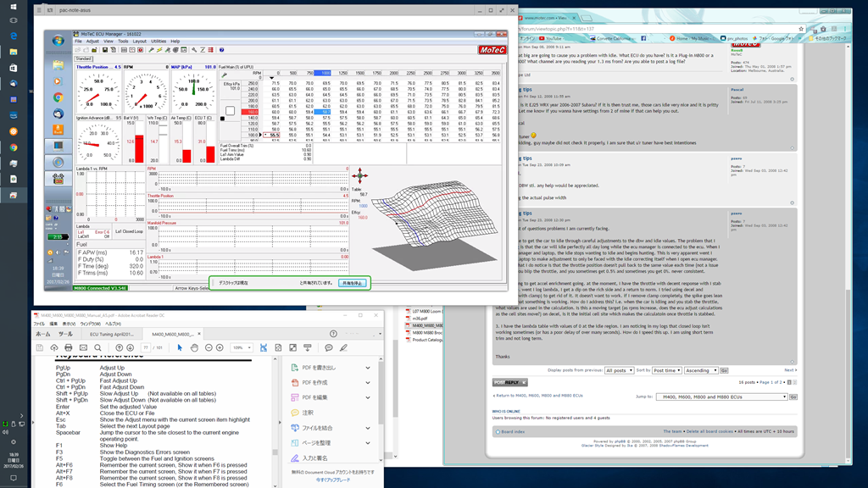
Task: Click the Windows Start button on taskbar
Action: 14,7
